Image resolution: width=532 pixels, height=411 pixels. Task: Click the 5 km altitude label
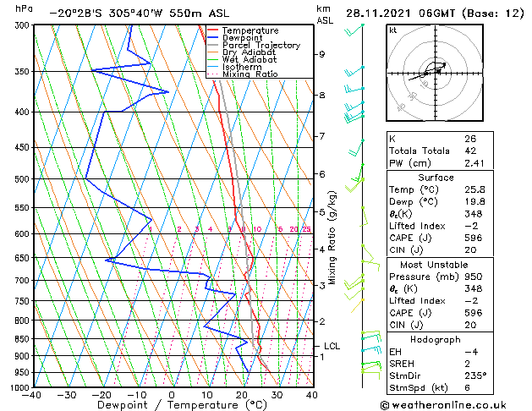pyautogui.click(x=322, y=212)
